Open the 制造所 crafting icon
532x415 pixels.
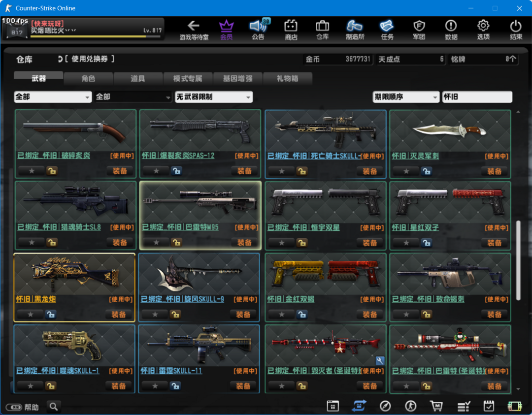[x=355, y=30]
